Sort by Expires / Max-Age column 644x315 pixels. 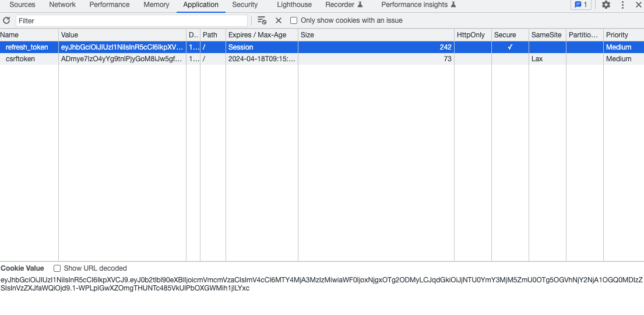[262, 35]
